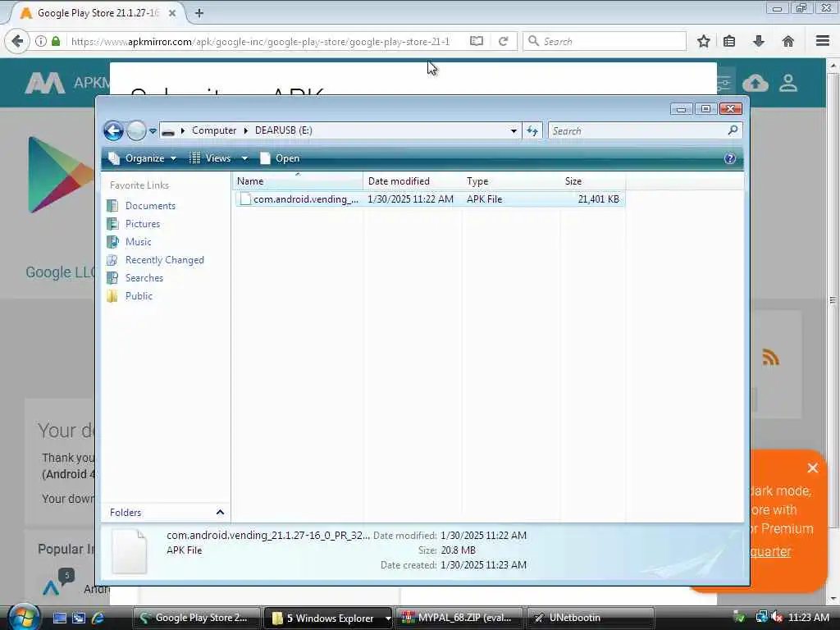
Task: Close the orange Premium promo popup
Action: [x=813, y=468]
